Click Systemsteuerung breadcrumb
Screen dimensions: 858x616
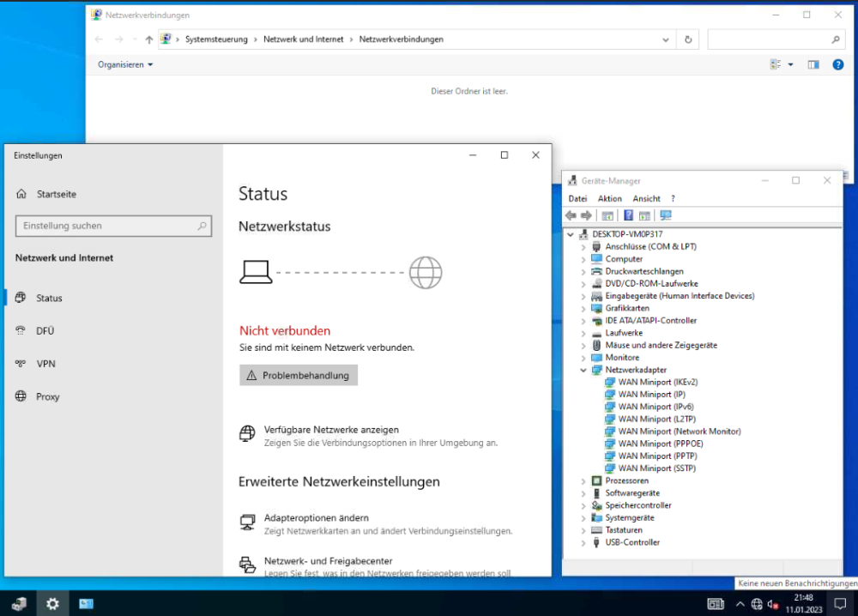[216, 39]
